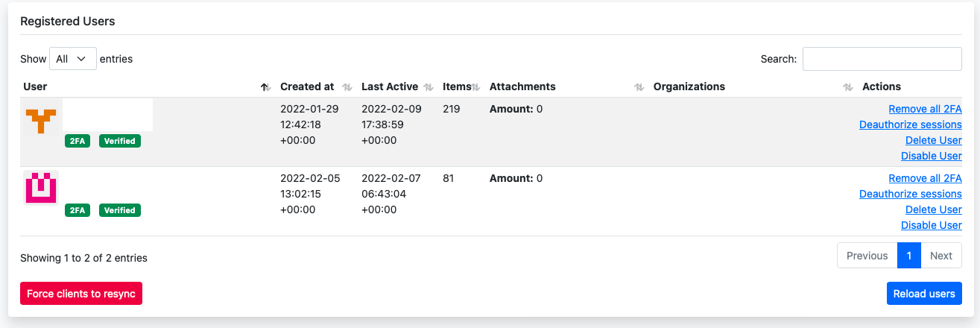Open the Show entries dropdown
This screenshot has height=328, width=980.
(x=72, y=59)
